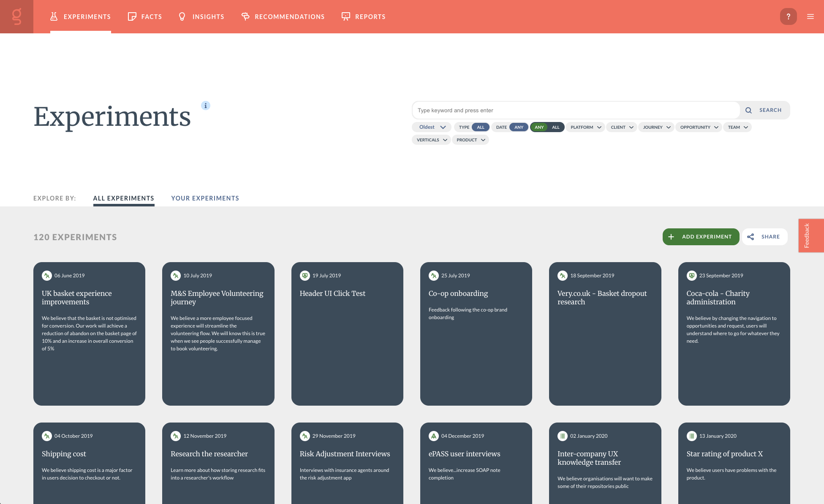Switch filter match toggle to ALL
Image resolution: width=824 pixels, height=504 pixels.
(555, 127)
